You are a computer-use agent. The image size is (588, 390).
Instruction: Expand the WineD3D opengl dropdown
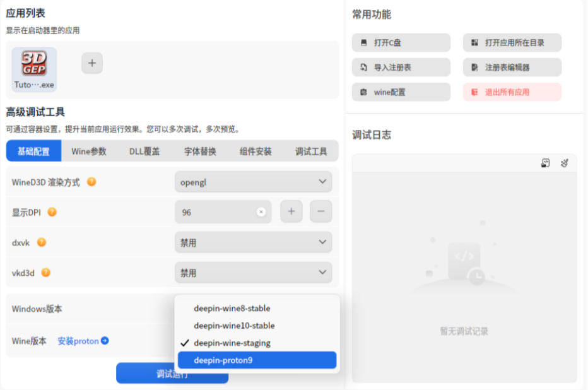[253, 182]
